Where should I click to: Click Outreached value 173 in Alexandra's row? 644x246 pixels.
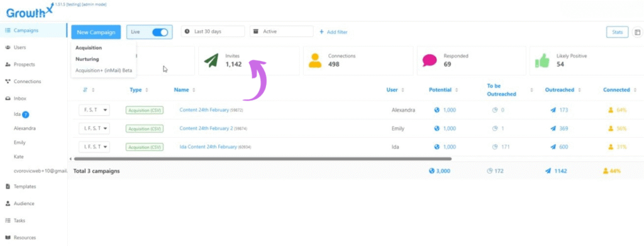(x=563, y=110)
